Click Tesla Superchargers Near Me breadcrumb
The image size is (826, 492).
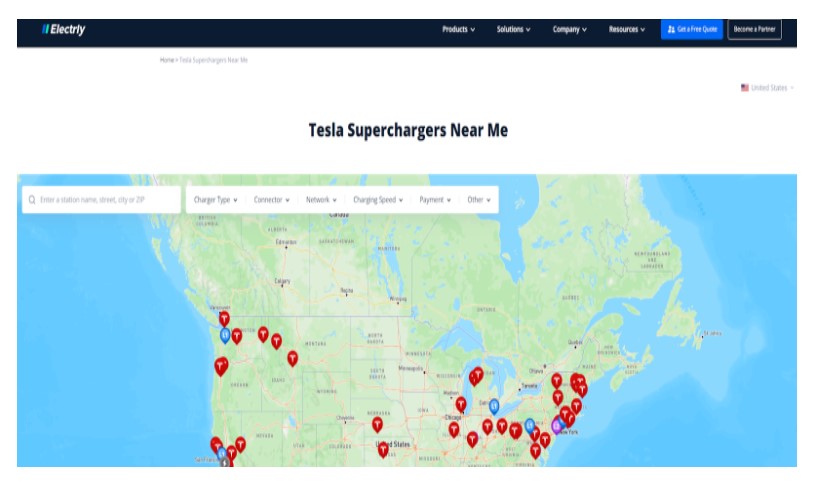pos(213,60)
